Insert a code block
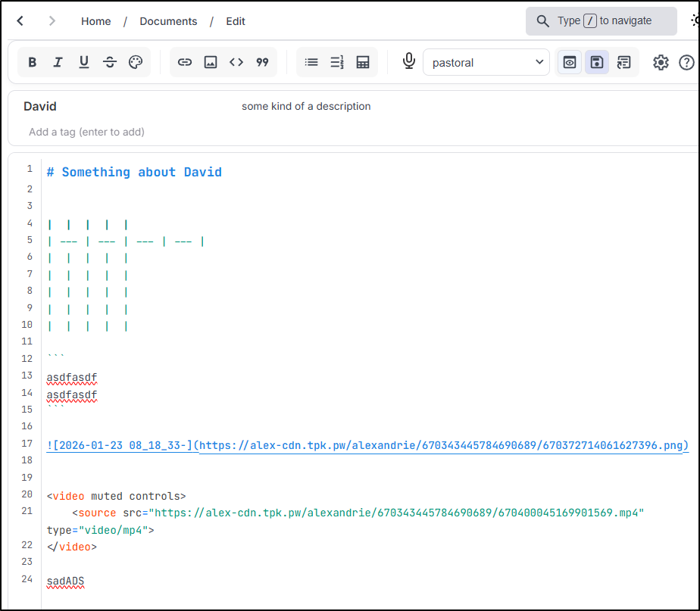The image size is (700, 611). (x=236, y=62)
